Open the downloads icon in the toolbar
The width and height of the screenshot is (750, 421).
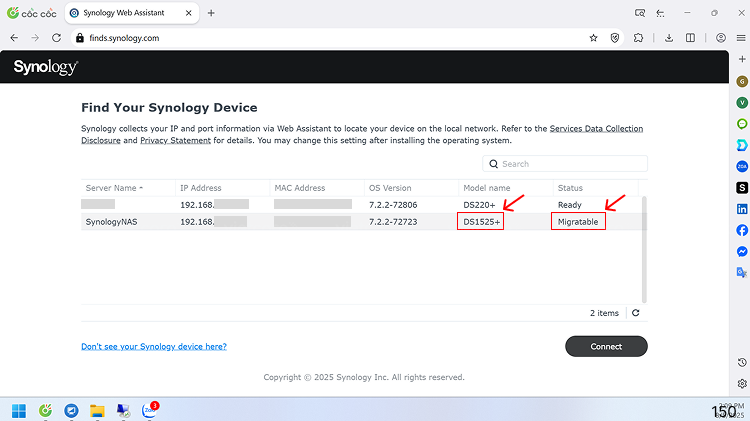click(x=669, y=38)
